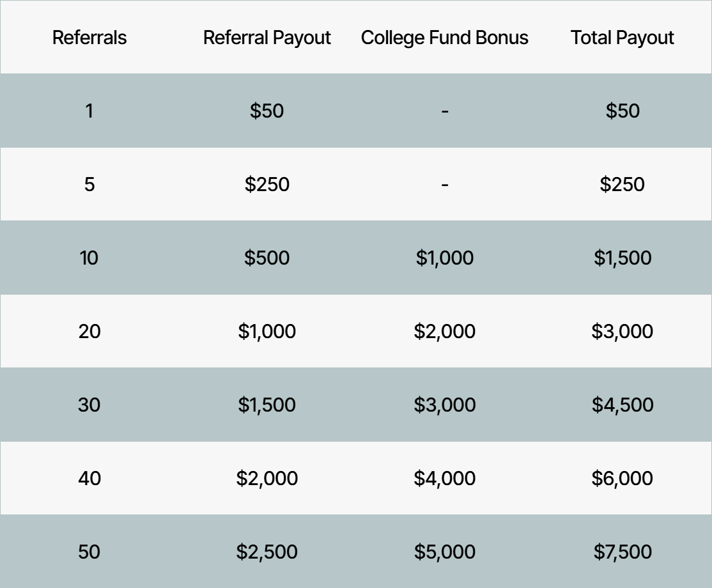Select the 1 referral cell
The width and height of the screenshot is (712, 588).
click(x=89, y=111)
